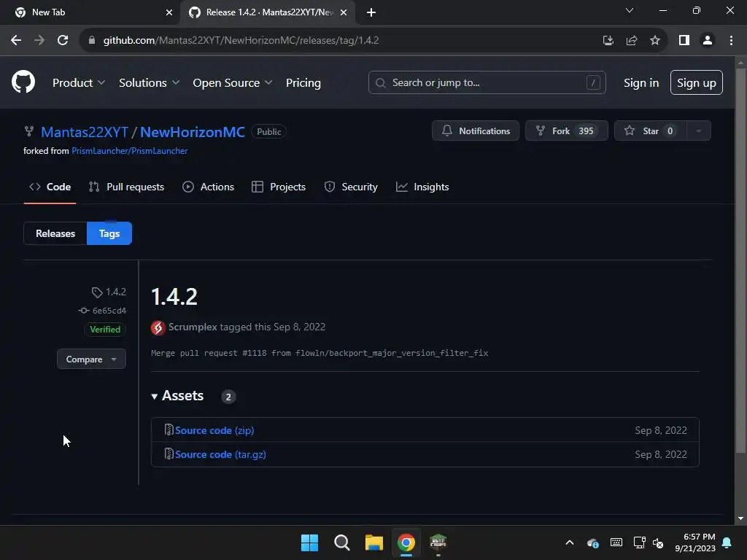
Task: Reload the page with refresh icon
Action: click(63, 41)
